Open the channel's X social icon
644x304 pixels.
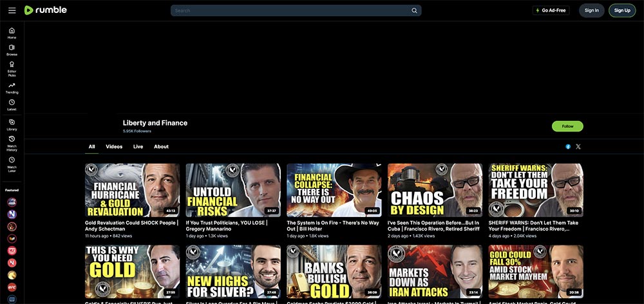point(578,147)
